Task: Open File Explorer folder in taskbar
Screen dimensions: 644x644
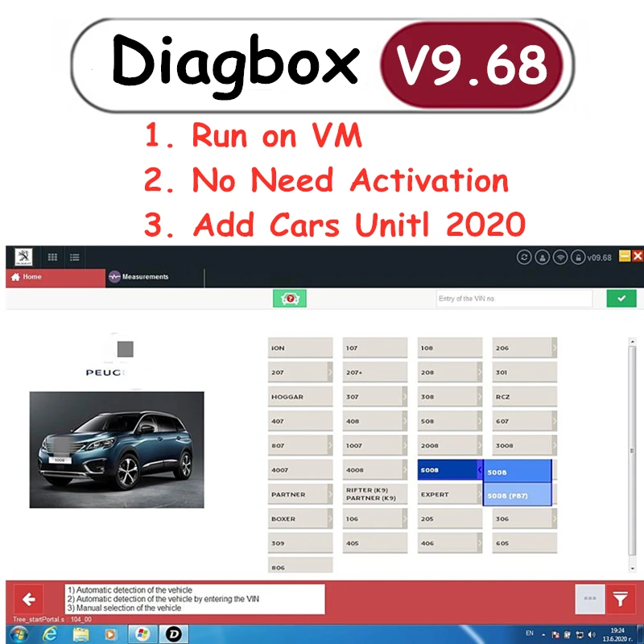Action: [x=80, y=634]
